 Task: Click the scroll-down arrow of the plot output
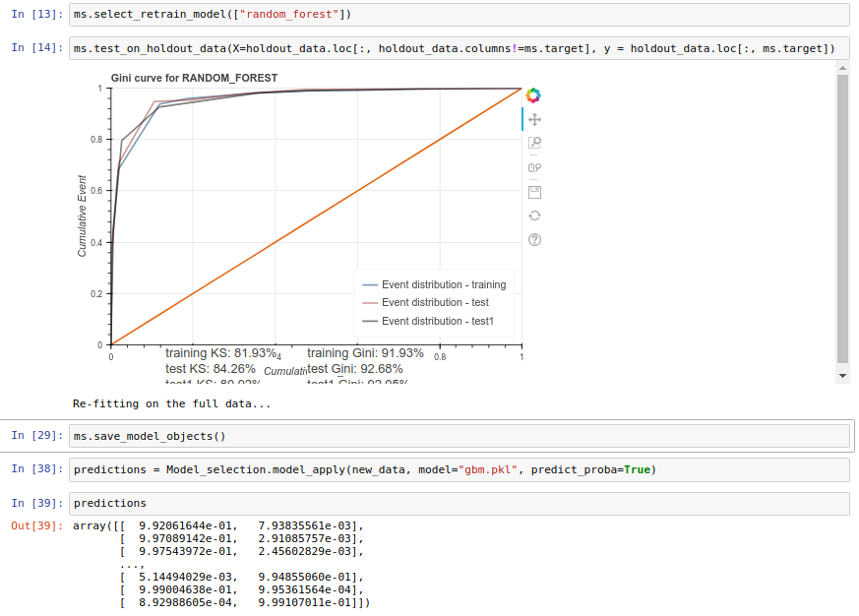tap(841, 375)
